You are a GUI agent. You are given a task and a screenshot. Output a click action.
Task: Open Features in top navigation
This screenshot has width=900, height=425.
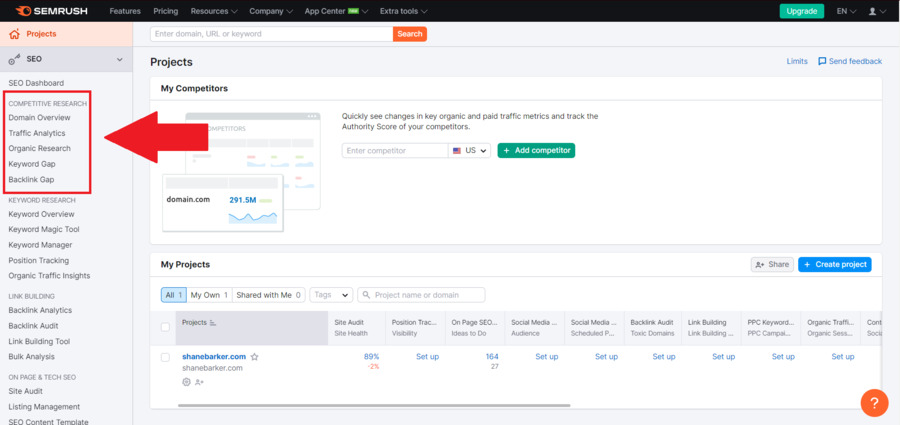(125, 11)
